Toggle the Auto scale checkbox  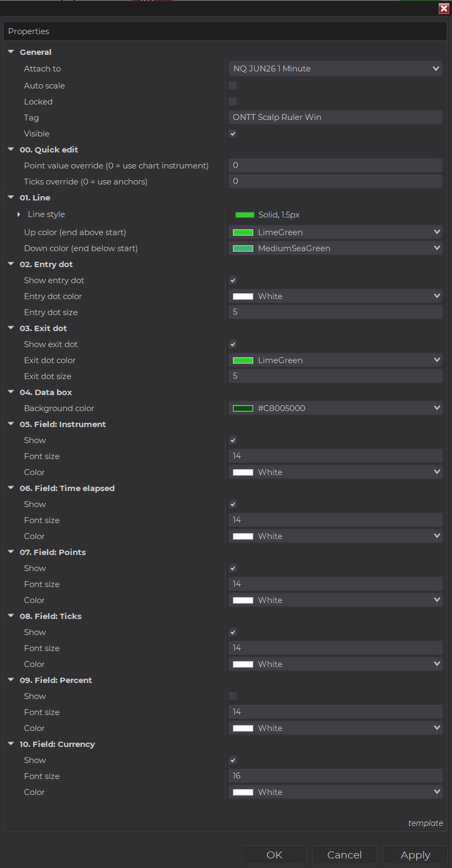click(x=233, y=85)
